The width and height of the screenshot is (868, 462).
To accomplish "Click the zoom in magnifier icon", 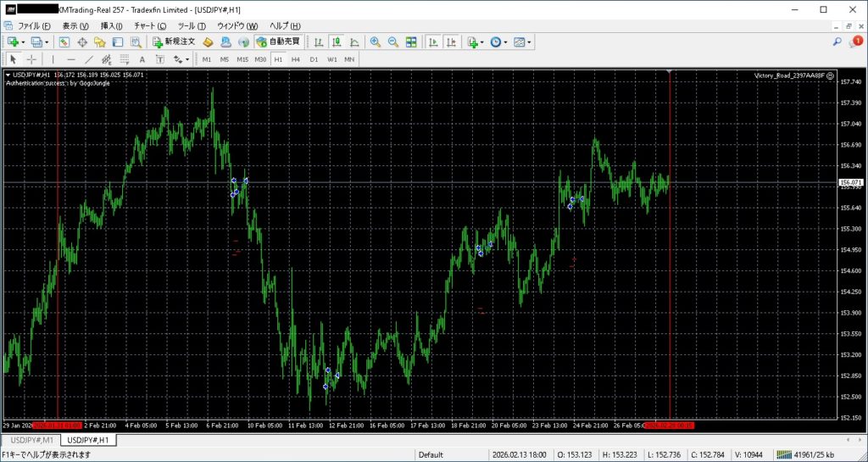I will tap(375, 42).
